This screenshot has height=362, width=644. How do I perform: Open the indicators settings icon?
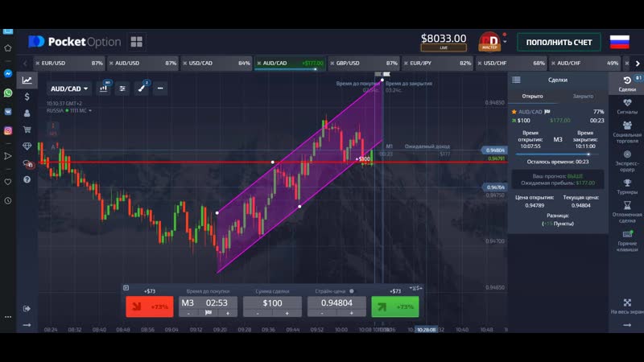[x=122, y=88]
